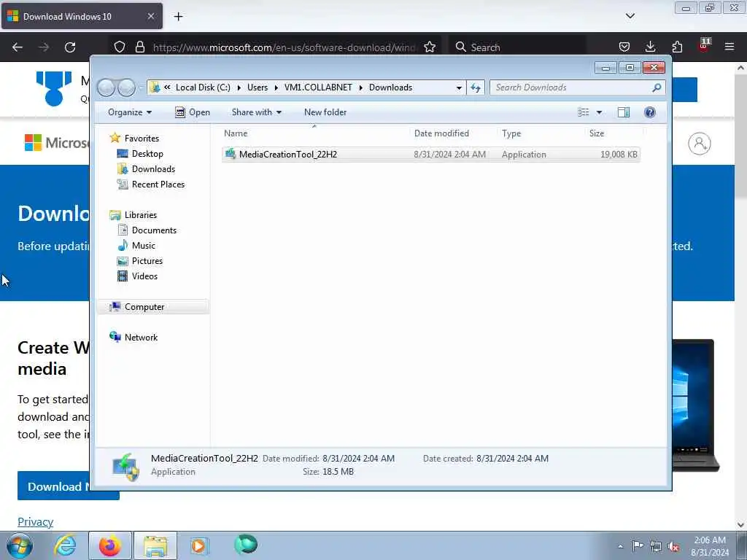Open the Firefox extensions puzzle icon
Viewport: 747px width, 560px height.
coord(677,47)
